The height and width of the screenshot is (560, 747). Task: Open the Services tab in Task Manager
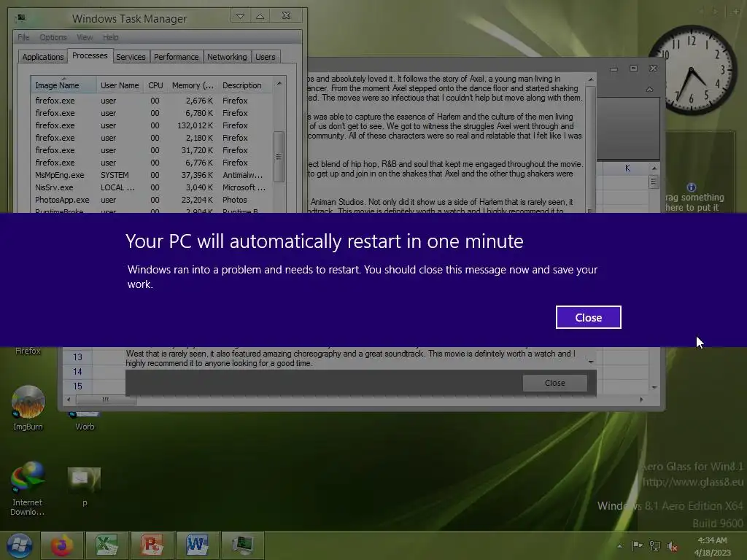131,57
